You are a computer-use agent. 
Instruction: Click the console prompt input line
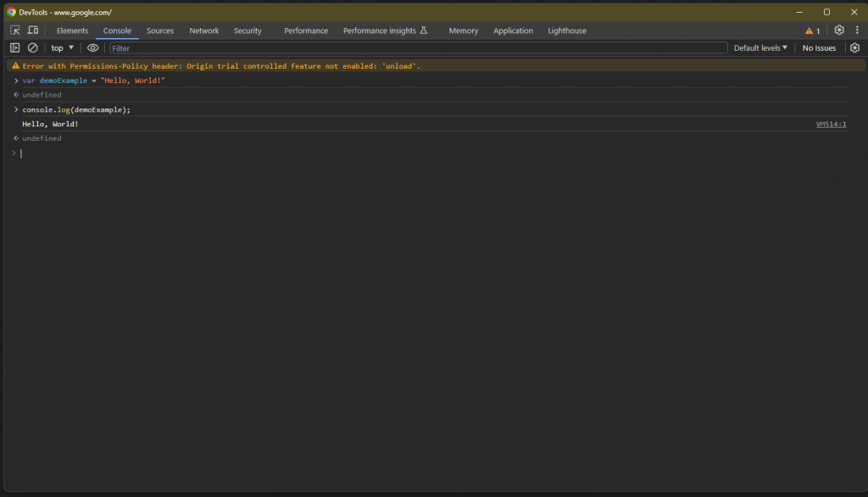[424, 154]
